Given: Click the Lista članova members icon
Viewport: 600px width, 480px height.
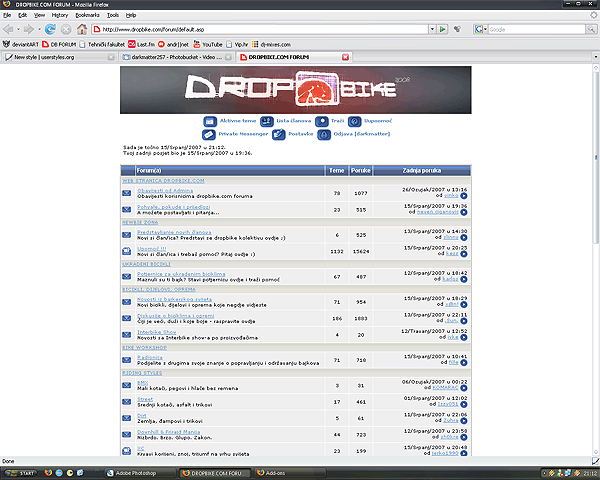Looking at the screenshot, I should (267, 121).
